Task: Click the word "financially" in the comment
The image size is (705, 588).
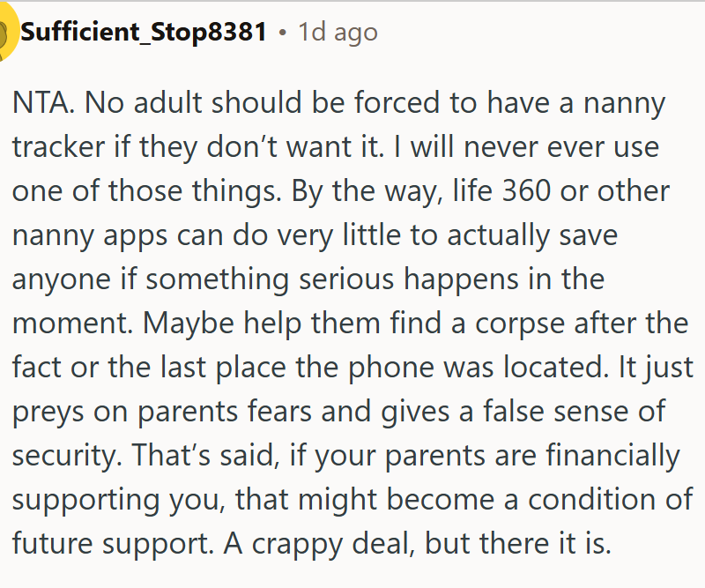Action: (x=612, y=455)
